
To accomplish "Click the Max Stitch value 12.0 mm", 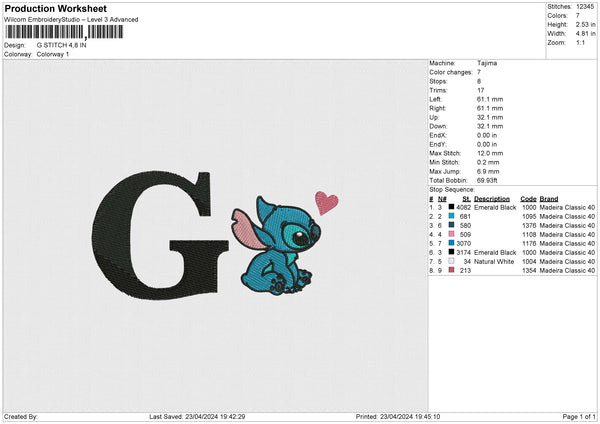I will coord(490,153).
